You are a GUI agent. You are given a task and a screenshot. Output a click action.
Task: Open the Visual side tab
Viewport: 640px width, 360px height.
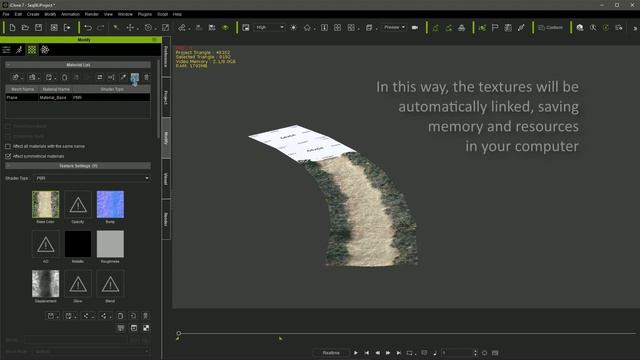(x=166, y=179)
